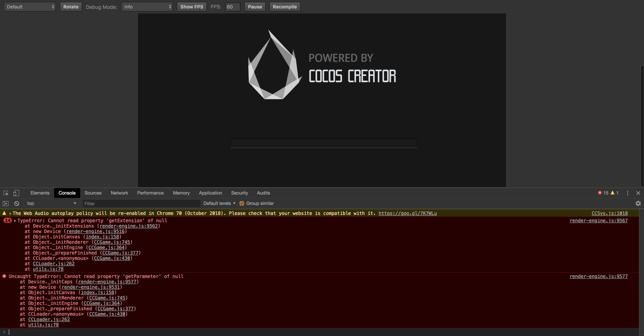The width and height of the screenshot is (644, 336).
Task: Open the goo.gl/7K7WLu link
Action: (408, 213)
